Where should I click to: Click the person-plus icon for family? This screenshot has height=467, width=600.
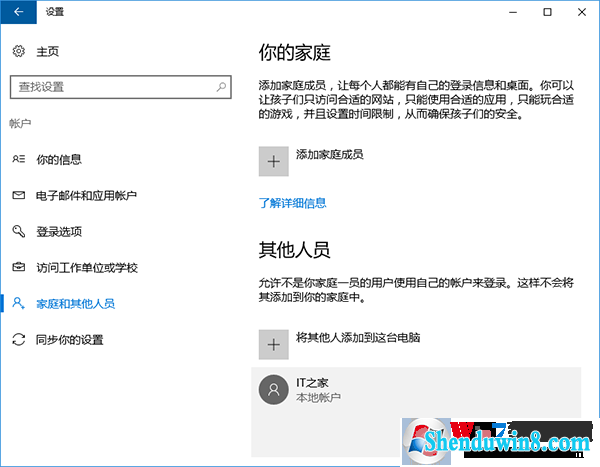pyautogui.click(x=19, y=303)
